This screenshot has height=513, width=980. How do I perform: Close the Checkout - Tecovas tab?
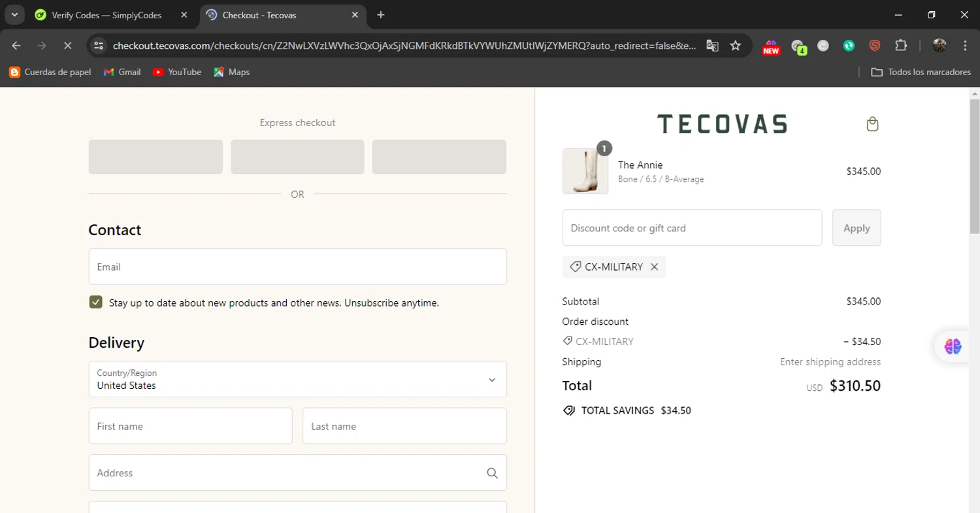[x=355, y=15]
